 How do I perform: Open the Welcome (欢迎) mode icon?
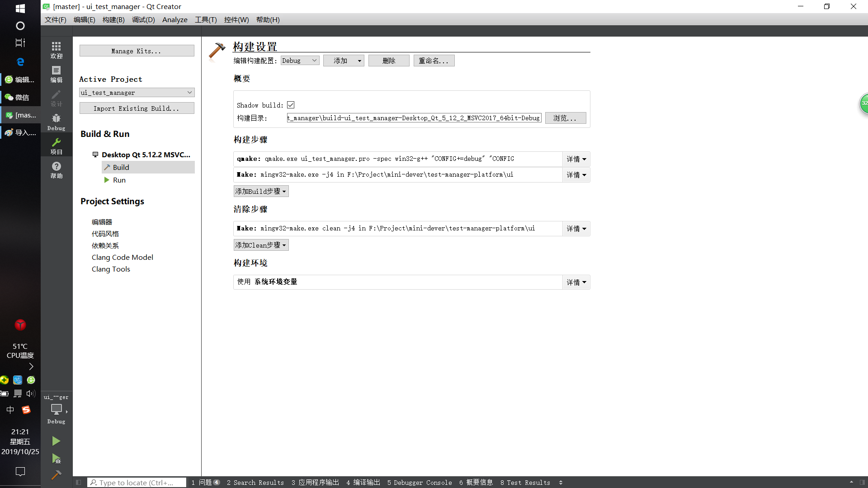coord(56,50)
